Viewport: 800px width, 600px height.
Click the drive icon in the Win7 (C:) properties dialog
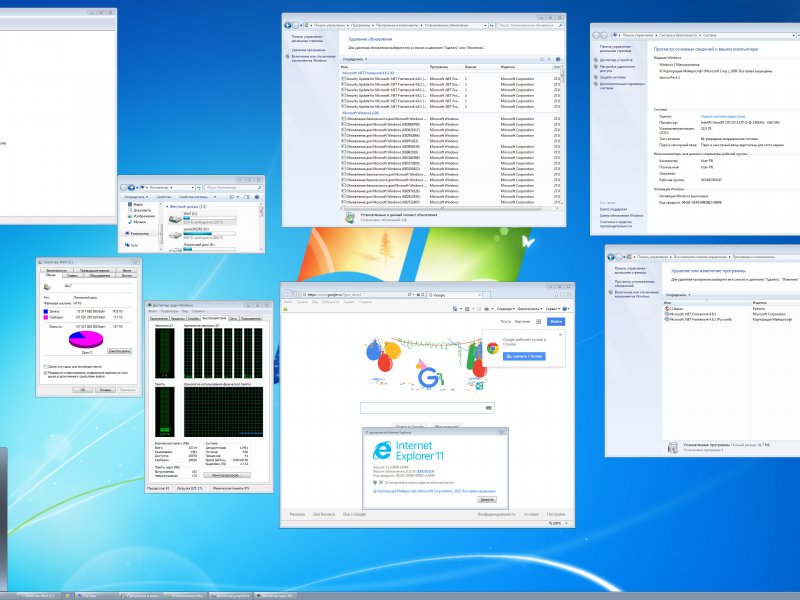[47, 287]
